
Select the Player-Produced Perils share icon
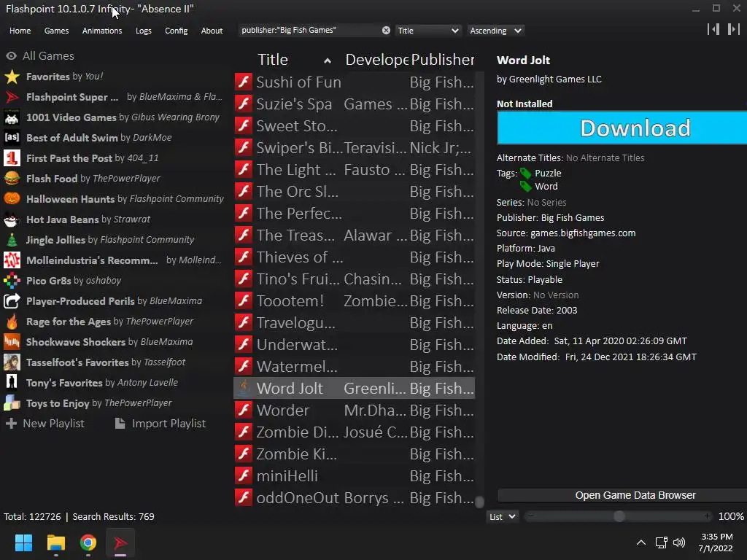click(12, 301)
